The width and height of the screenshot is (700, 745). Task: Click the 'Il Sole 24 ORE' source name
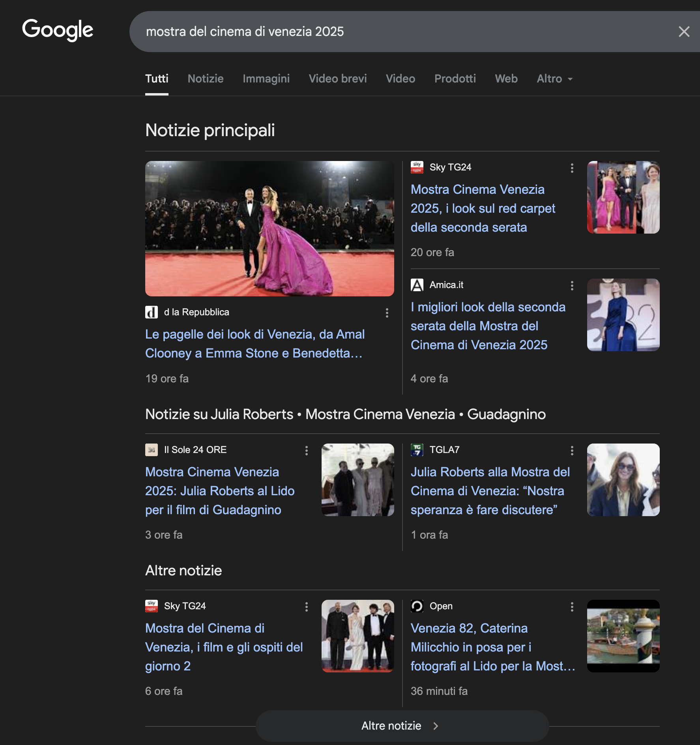click(195, 450)
